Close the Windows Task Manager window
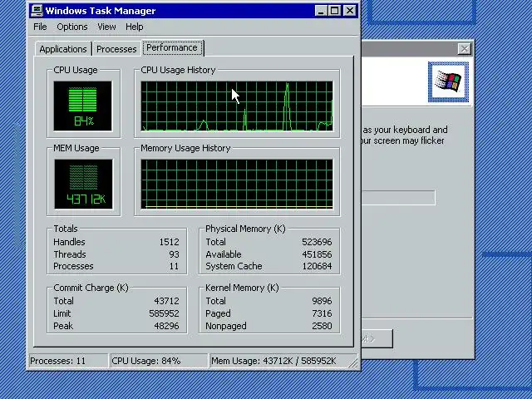 349,11
